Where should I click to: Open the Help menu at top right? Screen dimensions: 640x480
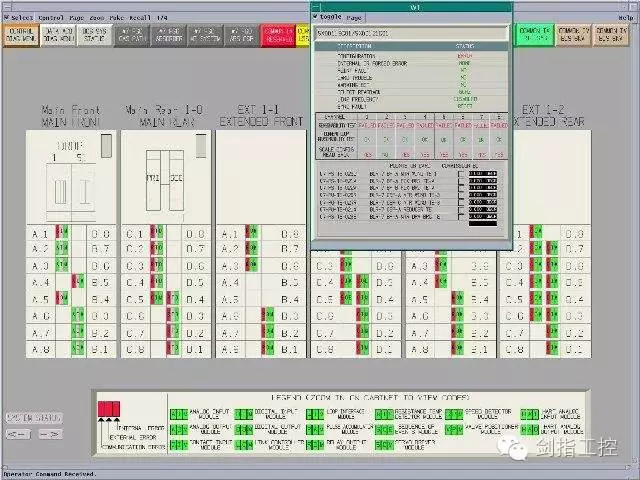(624, 18)
